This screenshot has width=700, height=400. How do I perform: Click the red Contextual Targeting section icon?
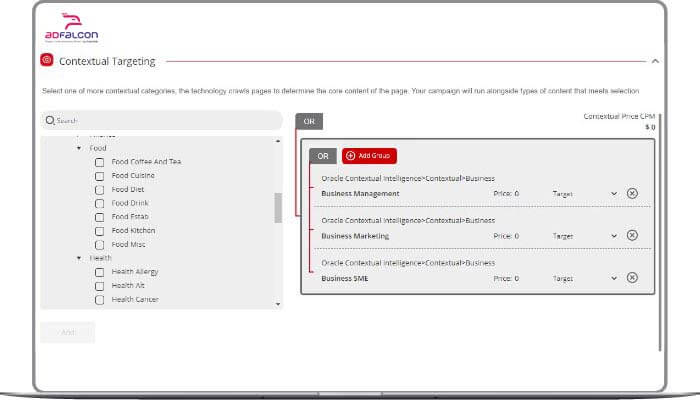pos(47,61)
